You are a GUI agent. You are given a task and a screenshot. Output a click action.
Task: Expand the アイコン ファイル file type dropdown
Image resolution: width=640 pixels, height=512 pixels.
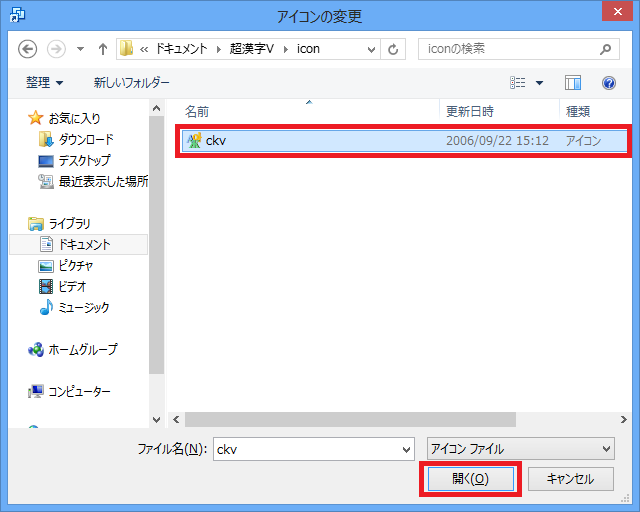tap(606, 449)
